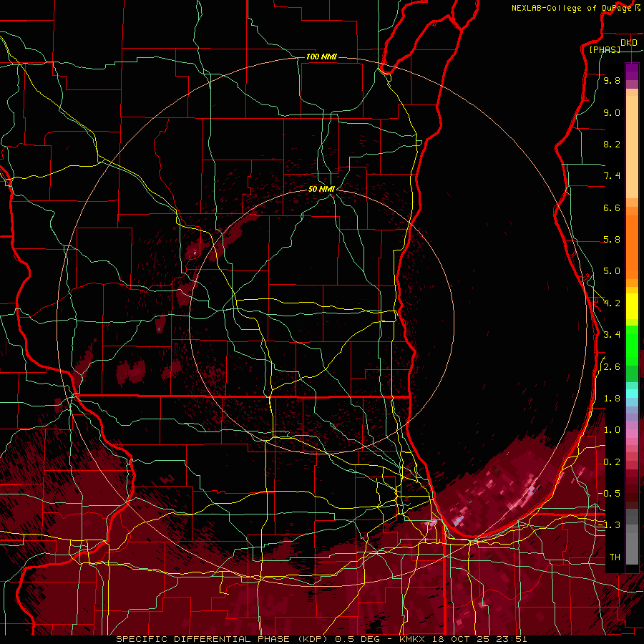
Task: Click the 6.6 legend value
Action: [612, 208]
